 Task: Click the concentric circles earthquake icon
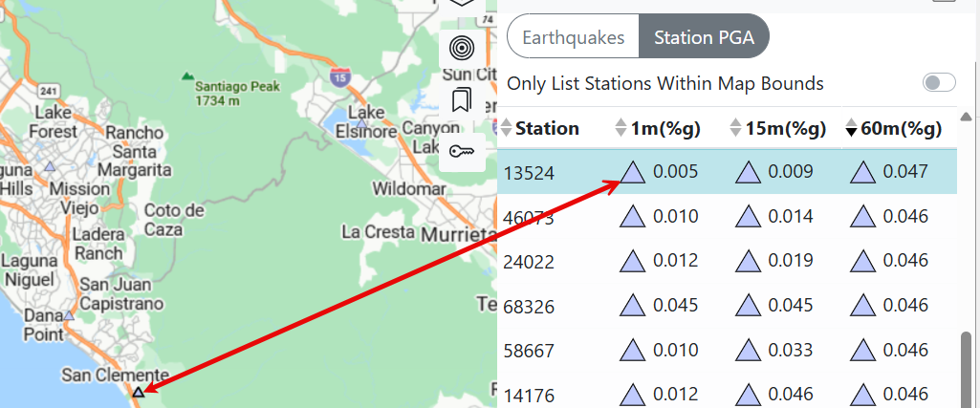pyautogui.click(x=462, y=48)
